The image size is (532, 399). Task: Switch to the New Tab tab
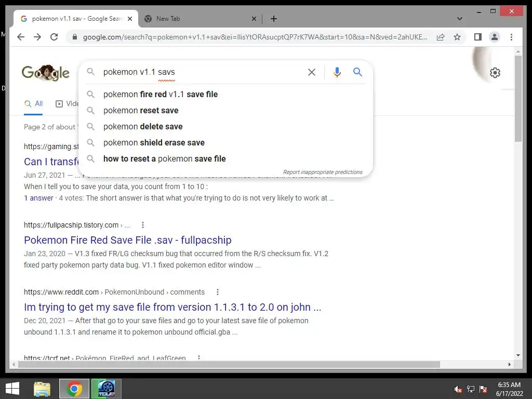click(200, 19)
